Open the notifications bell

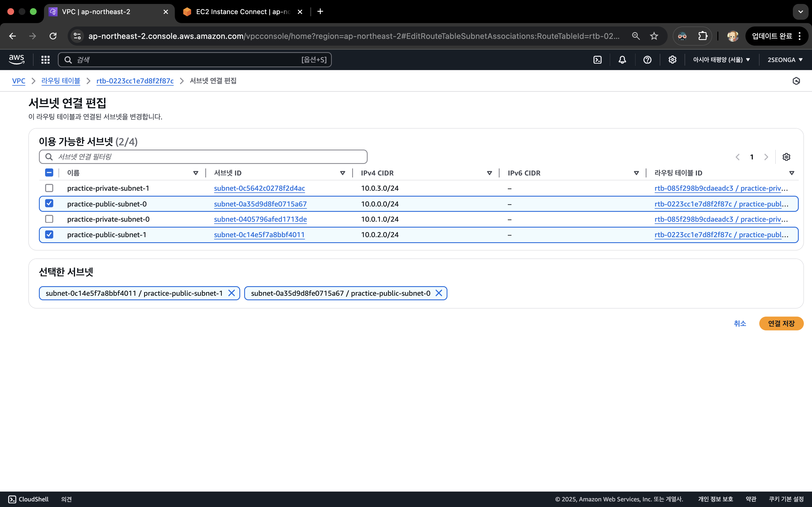(x=622, y=60)
